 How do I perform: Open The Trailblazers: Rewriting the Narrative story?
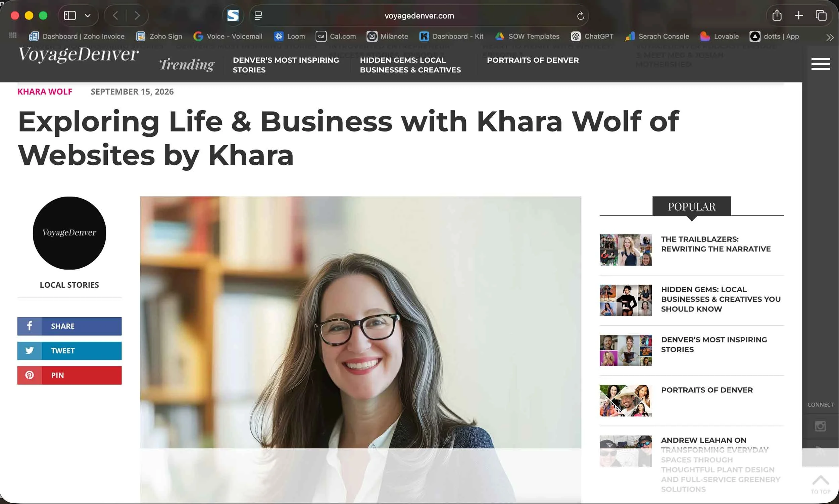tap(715, 244)
